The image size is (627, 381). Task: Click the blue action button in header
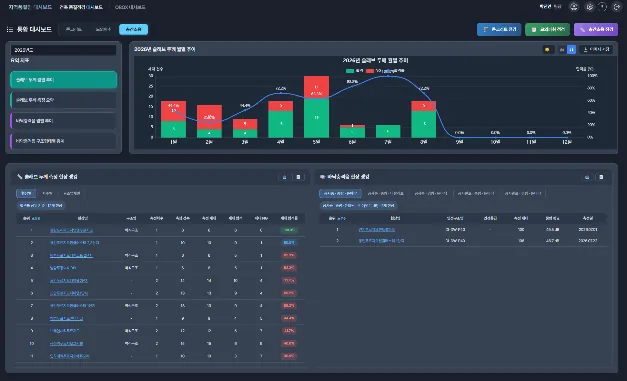pyautogui.click(x=499, y=30)
